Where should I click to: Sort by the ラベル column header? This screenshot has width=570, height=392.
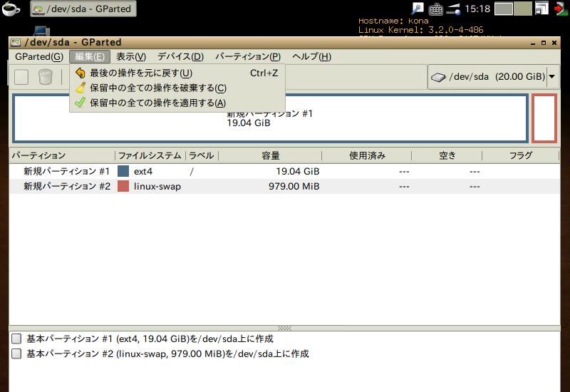202,155
